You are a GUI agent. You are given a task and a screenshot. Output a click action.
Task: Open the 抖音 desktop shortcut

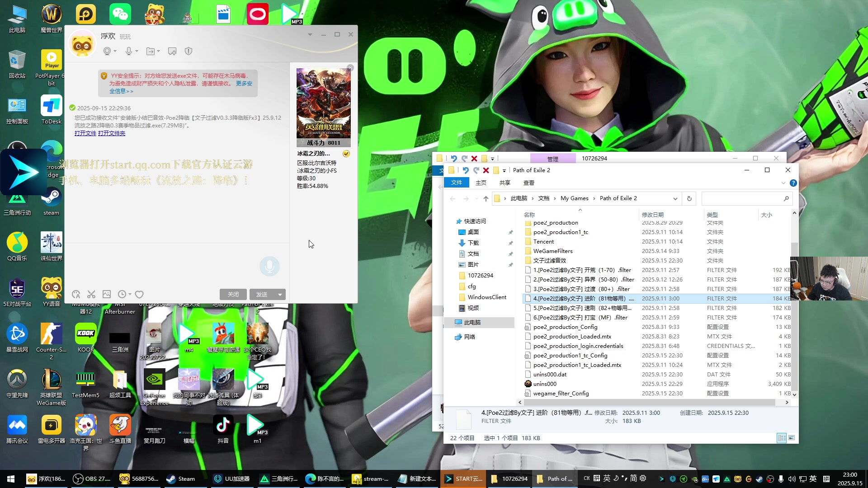pos(223,429)
